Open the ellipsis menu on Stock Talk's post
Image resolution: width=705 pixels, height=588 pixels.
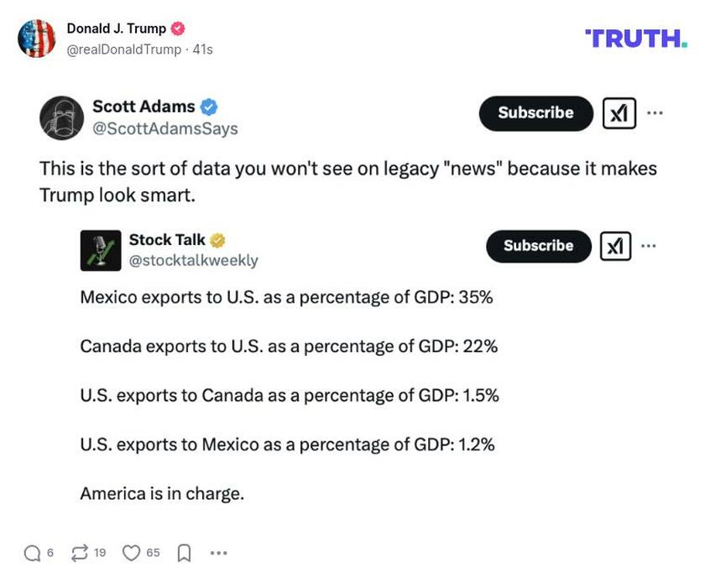648,244
